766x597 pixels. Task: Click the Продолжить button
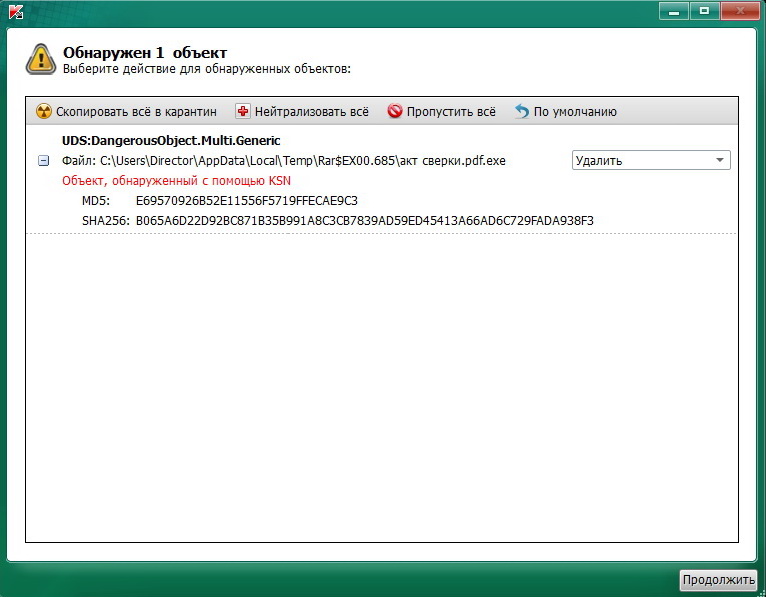coord(719,580)
